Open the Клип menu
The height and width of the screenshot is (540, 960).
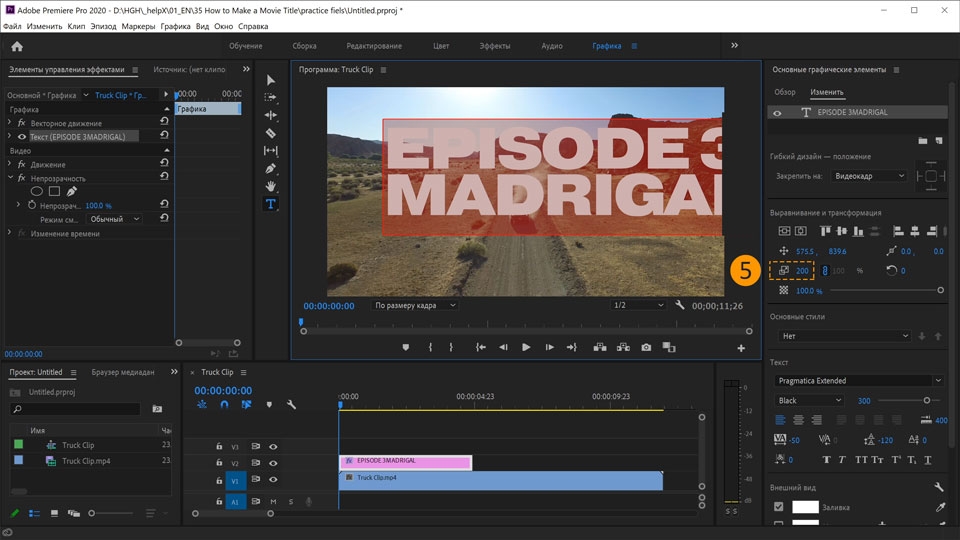coord(76,26)
